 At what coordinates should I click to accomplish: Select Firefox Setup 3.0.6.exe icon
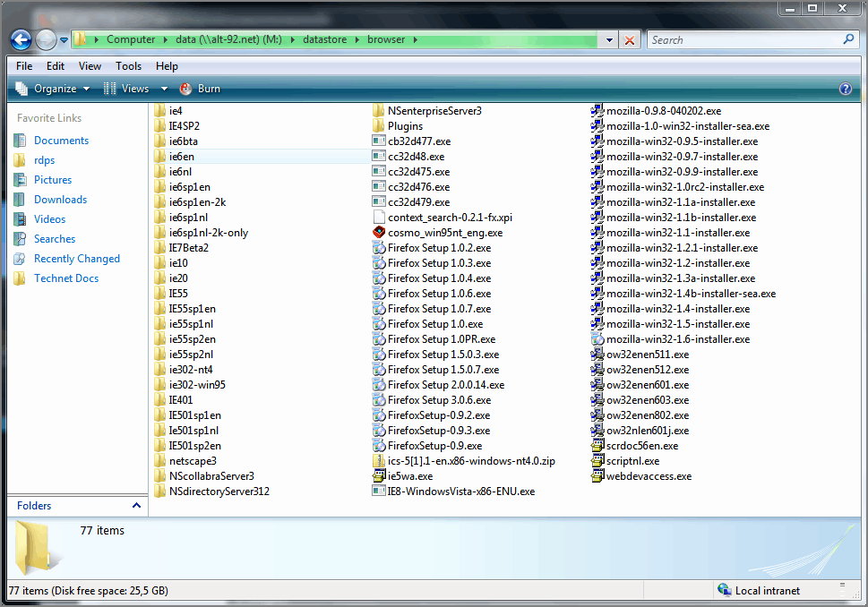(x=379, y=400)
